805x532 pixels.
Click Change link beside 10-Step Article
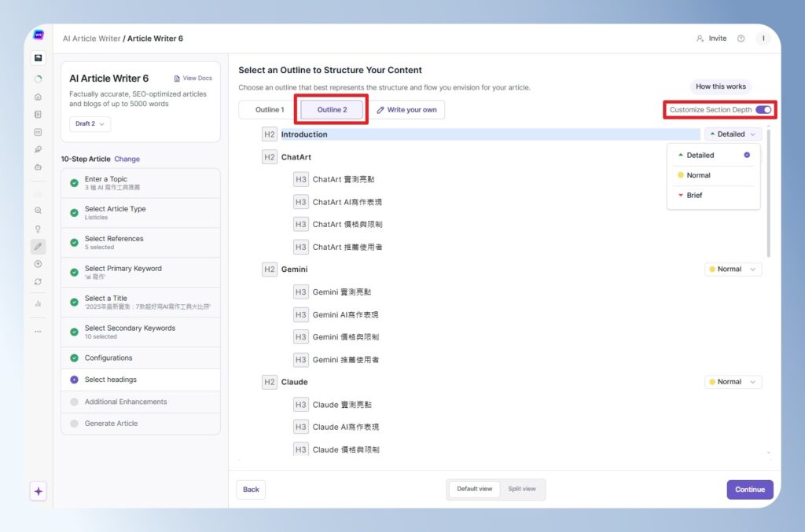click(127, 159)
